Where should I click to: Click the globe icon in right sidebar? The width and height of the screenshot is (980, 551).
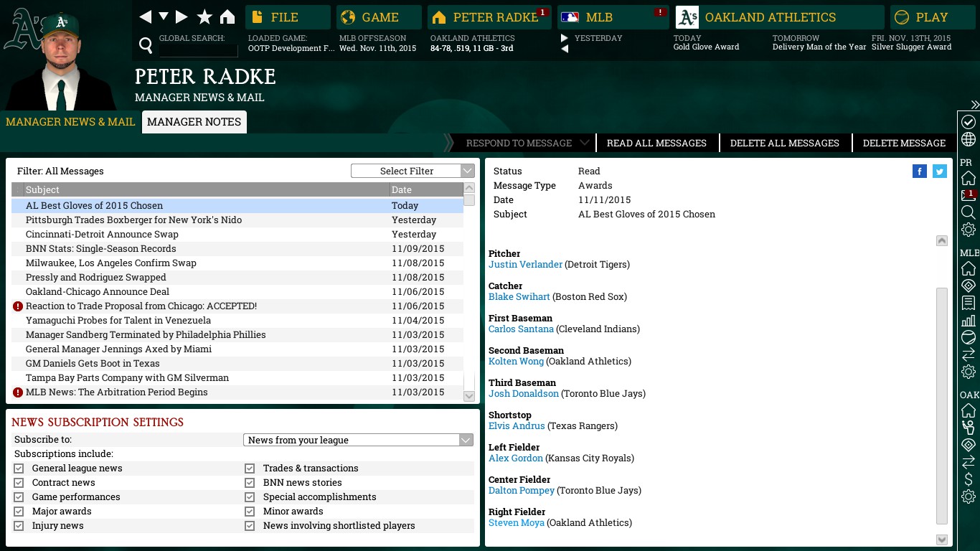(x=969, y=139)
